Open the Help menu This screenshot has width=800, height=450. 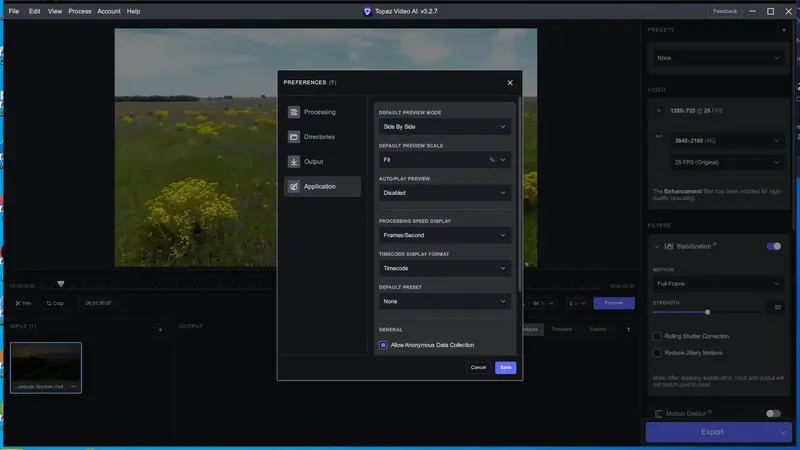click(x=133, y=11)
